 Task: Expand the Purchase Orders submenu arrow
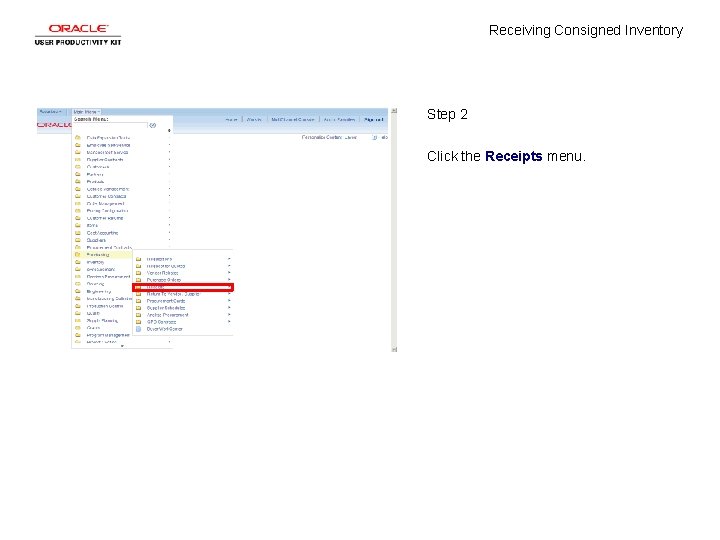tap(229, 280)
